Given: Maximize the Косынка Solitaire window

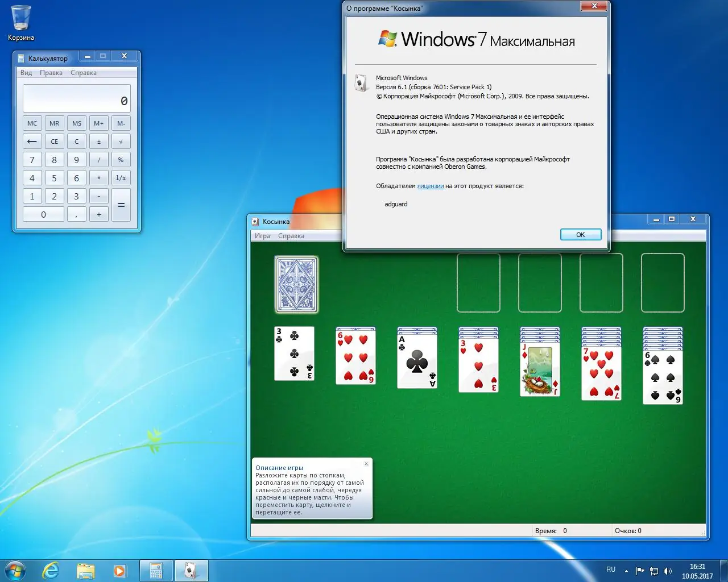Looking at the screenshot, I should (x=672, y=219).
